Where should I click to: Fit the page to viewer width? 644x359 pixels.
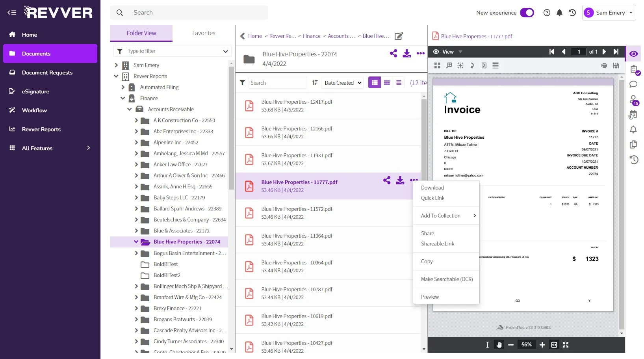554,345
